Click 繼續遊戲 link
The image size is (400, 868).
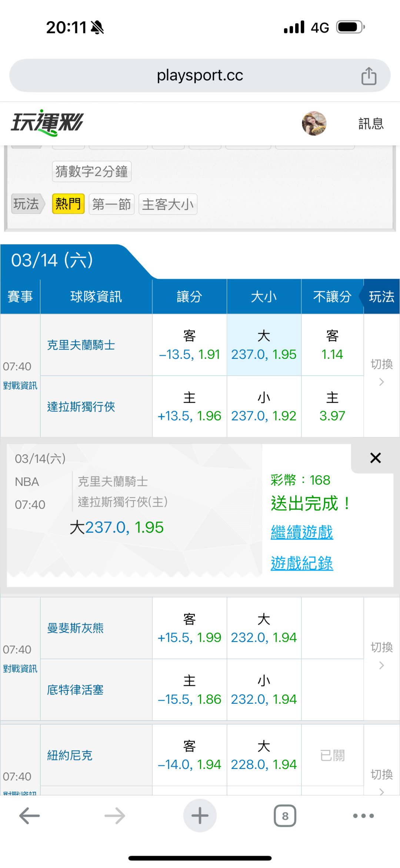302,532
